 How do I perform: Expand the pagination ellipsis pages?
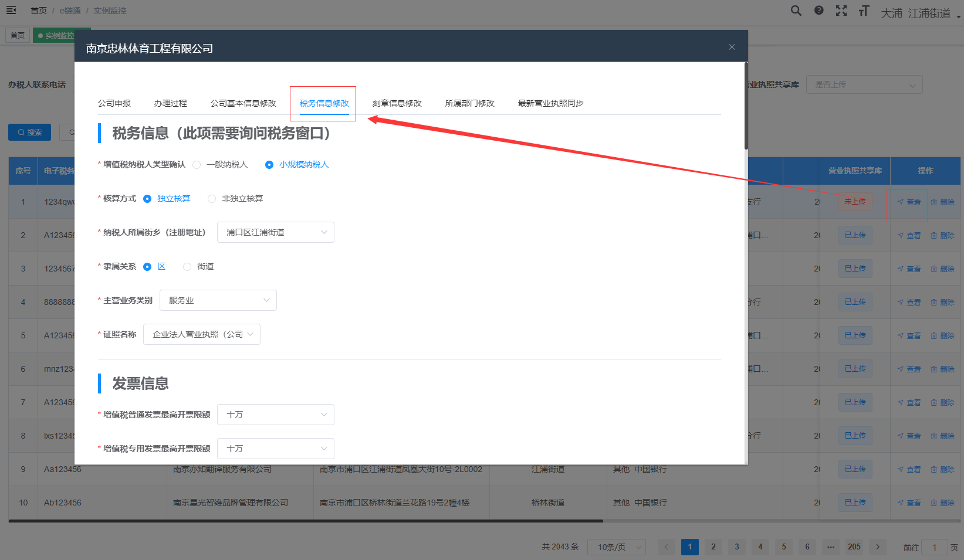[x=831, y=547]
